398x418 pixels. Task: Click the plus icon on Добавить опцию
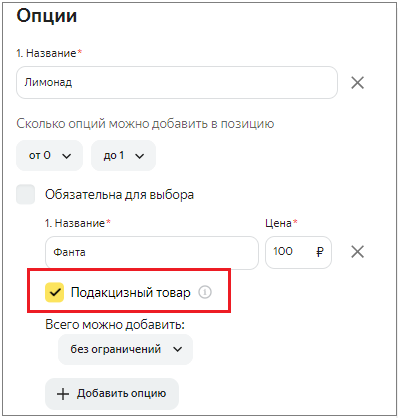[x=63, y=394]
